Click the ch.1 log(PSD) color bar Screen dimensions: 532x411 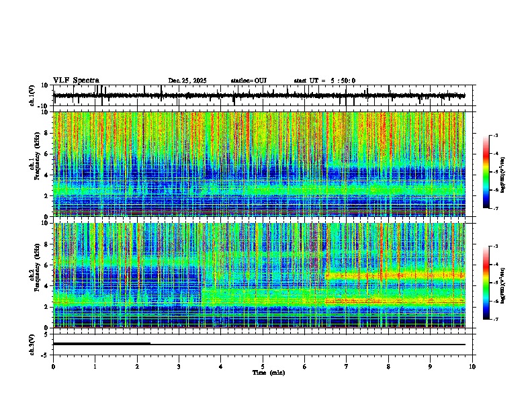pos(486,172)
